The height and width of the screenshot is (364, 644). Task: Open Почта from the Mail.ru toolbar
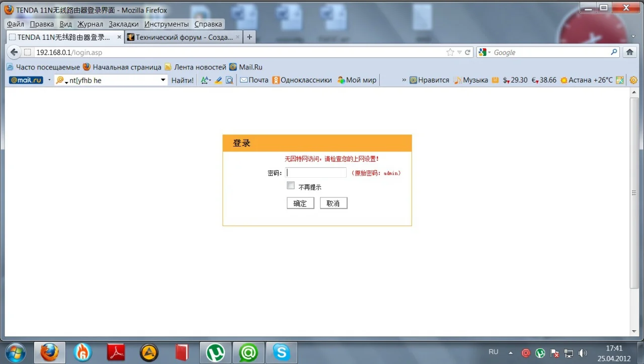pyautogui.click(x=254, y=80)
